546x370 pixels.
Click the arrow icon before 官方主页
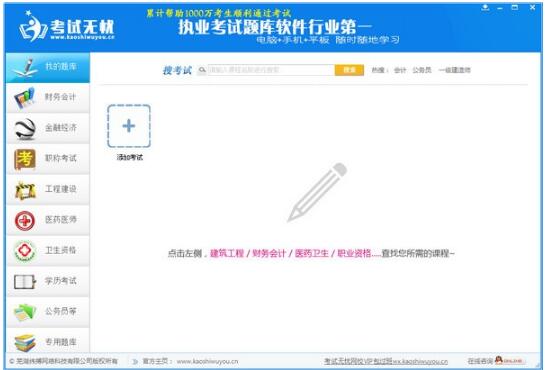coord(135,361)
